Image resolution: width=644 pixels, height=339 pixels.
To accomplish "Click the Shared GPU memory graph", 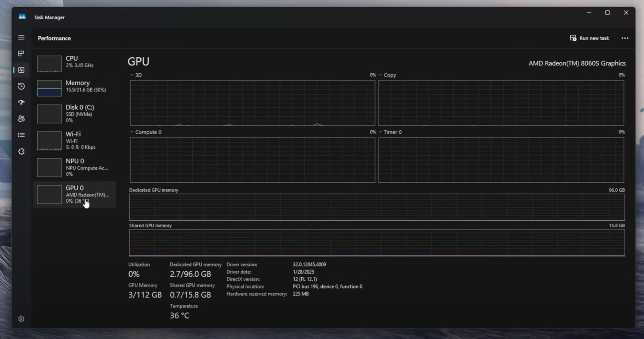I will (377, 242).
